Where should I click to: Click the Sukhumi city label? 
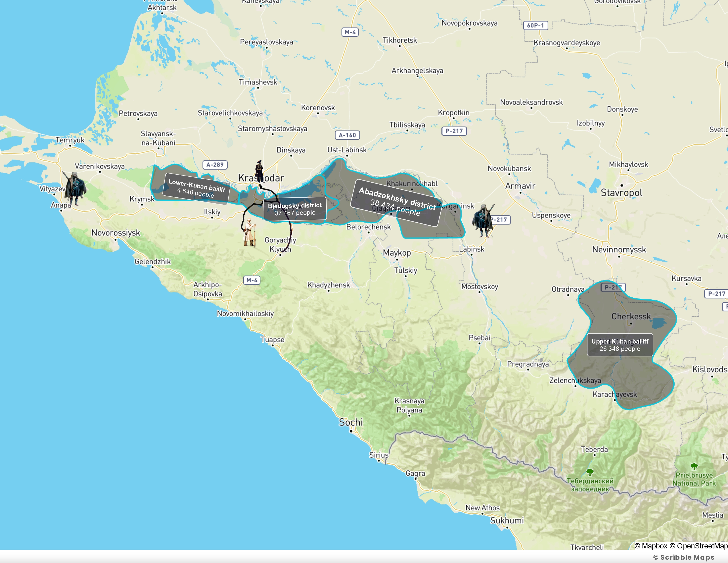pos(507,520)
